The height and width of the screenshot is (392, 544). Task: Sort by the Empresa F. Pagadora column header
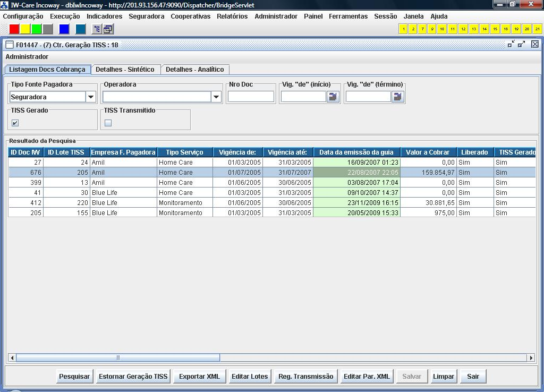coord(123,152)
